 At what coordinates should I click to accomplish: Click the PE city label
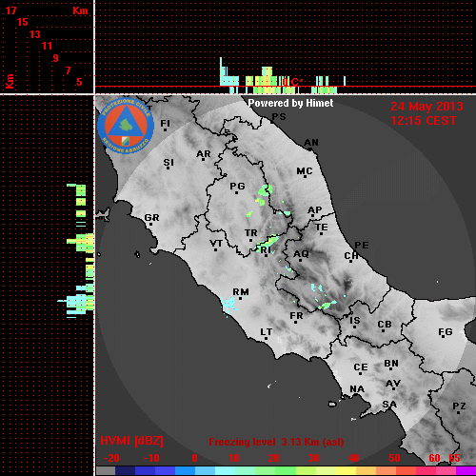(362, 246)
